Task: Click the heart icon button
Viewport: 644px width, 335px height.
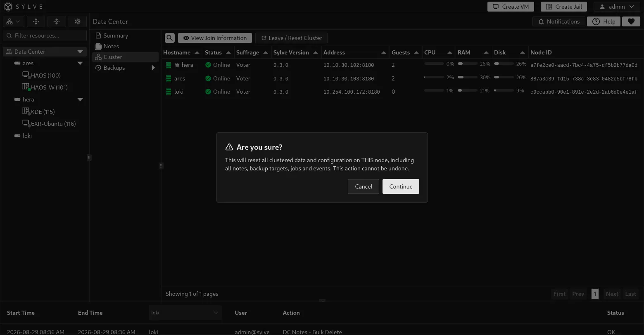Action: 631,21
